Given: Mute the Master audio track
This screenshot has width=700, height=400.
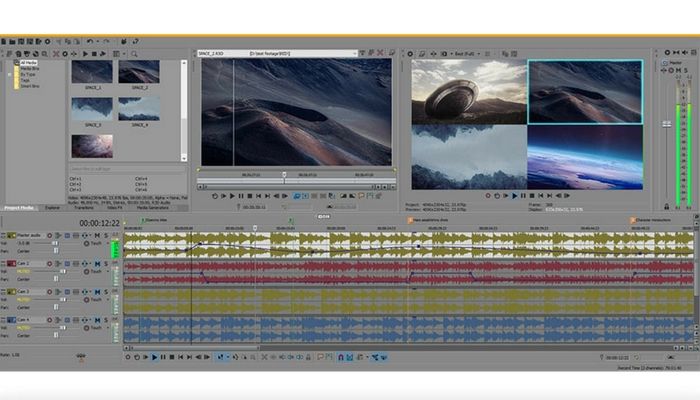Looking at the screenshot, I should point(97,235).
